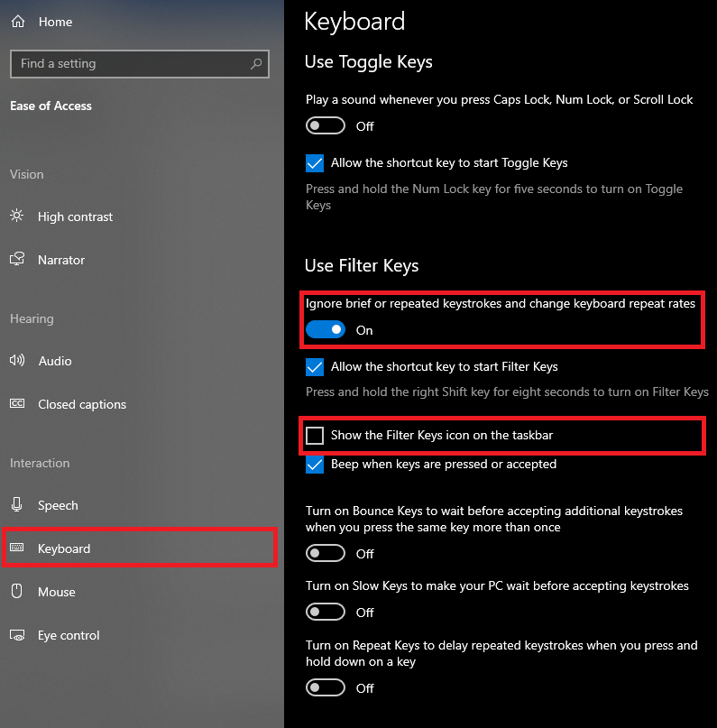Click the 'Press and hold the right Shift key' hint
Screen dimensions: 717x728
click(x=507, y=392)
